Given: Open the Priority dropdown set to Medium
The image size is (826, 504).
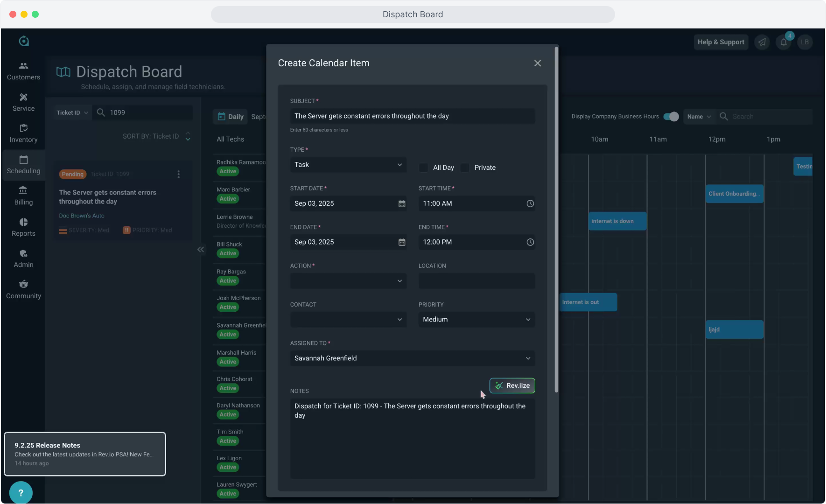Looking at the screenshot, I should click(476, 320).
